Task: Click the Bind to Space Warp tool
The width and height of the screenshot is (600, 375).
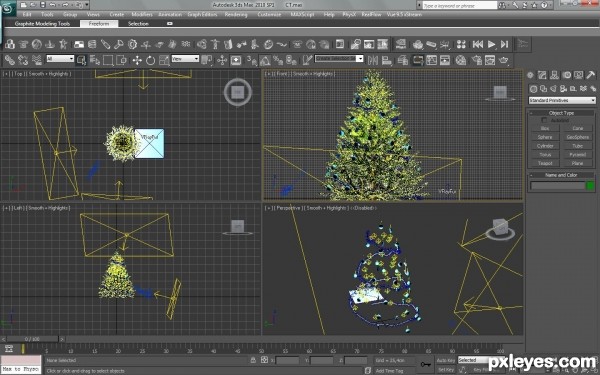Action: (x=37, y=60)
